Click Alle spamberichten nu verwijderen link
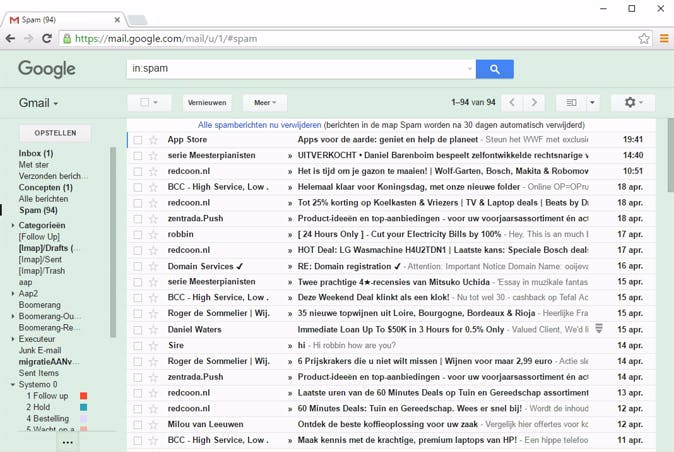Screen dimensions: 674x452 [259, 125]
